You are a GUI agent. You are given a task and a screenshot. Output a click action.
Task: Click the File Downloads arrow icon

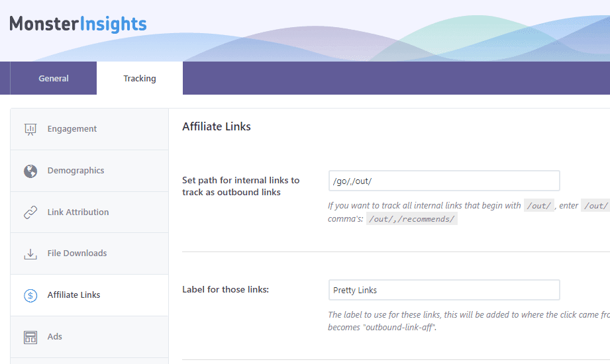[x=30, y=253]
